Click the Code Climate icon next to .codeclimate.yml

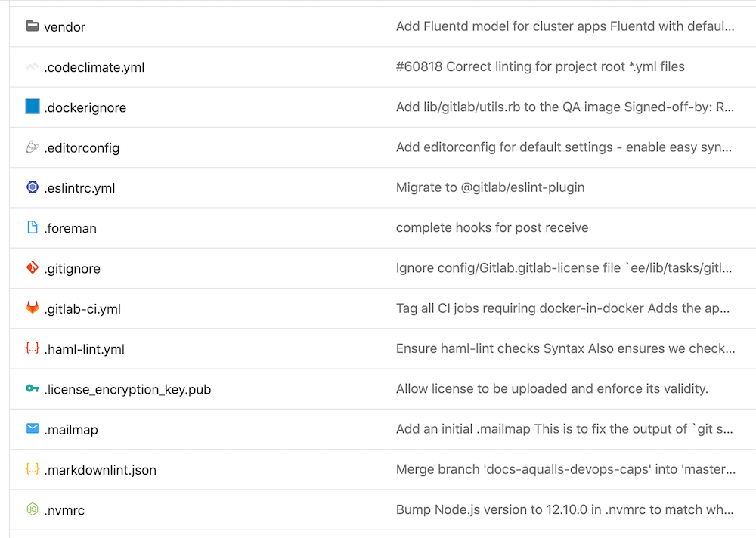pyautogui.click(x=32, y=66)
